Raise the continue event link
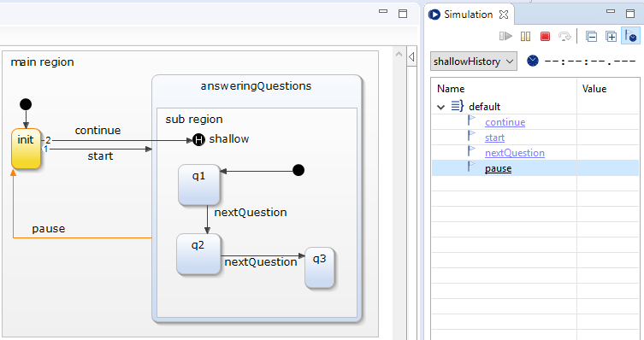The height and width of the screenshot is (340, 644). coord(505,122)
